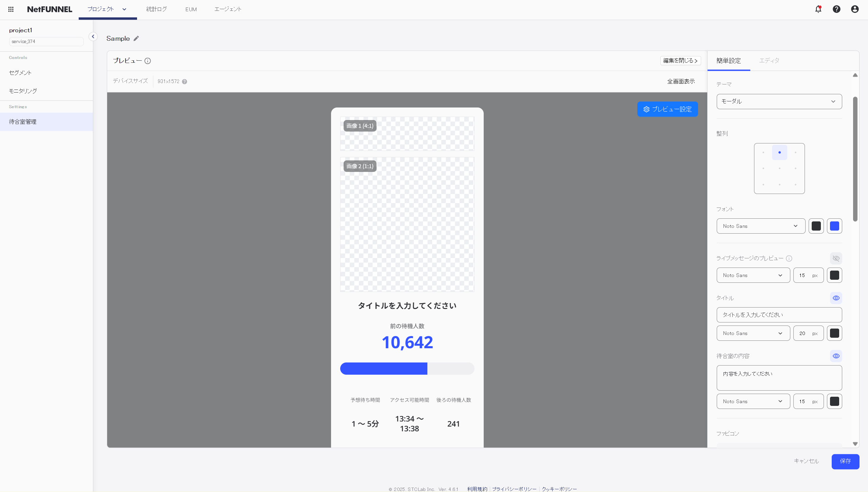This screenshot has height=492, width=868.
Task: Open the user account icon
Action: (855, 9)
